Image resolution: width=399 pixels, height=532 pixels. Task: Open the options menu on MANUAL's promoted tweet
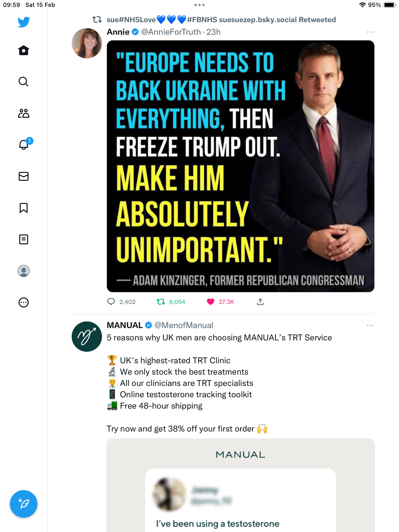pos(370,325)
